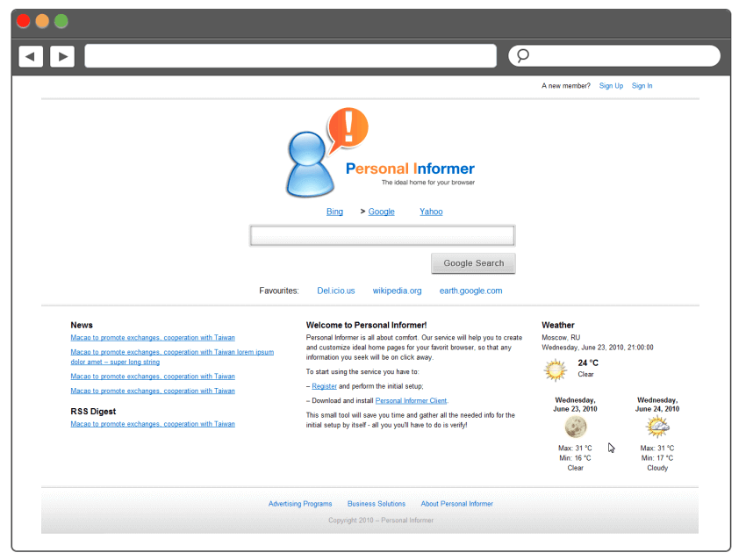Viewport: 746px width, 560px height.
Task: Click the Google Search button
Action: 473,263
